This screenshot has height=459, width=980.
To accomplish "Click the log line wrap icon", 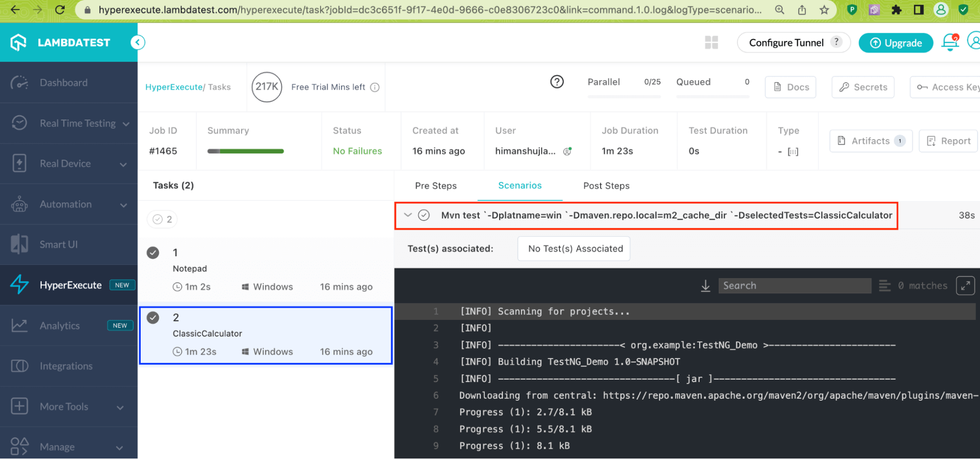I will pyautogui.click(x=884, y=286).
